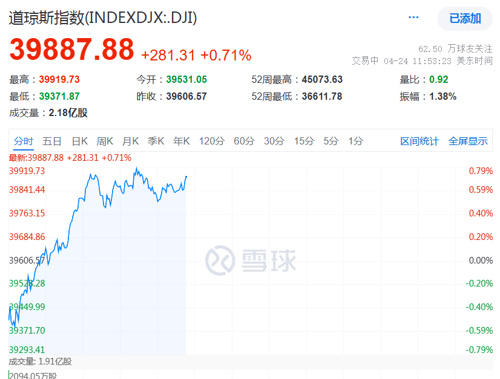Show the 120分 interval chart
Viewport: 500px width, 379px height.
[x=212, y=141]
